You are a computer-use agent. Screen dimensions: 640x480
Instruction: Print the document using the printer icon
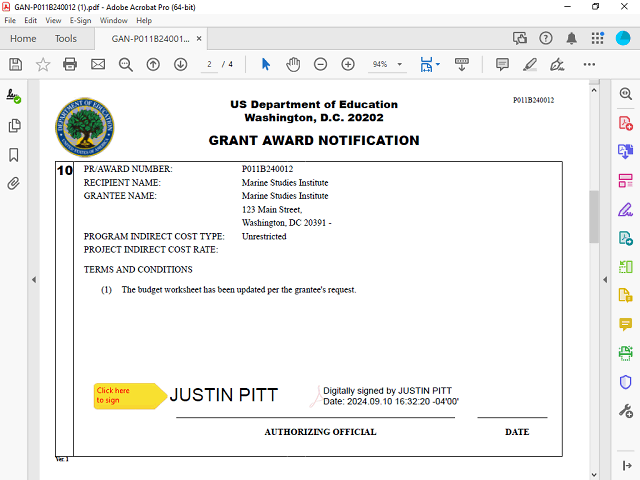pyautogui.click(x=70, y=64)
